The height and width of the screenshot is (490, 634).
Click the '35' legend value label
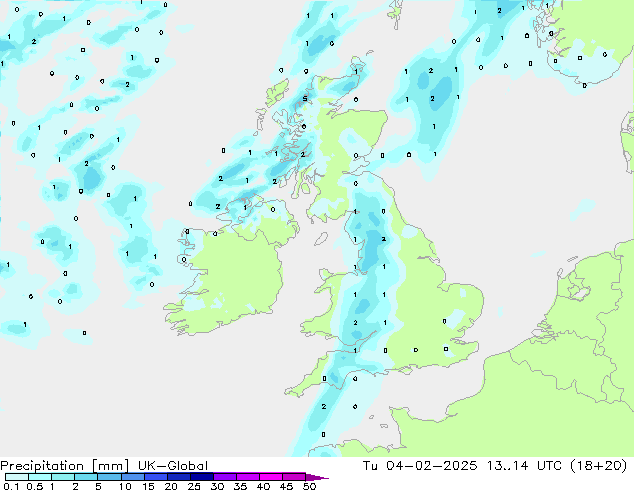pos(240,486)
